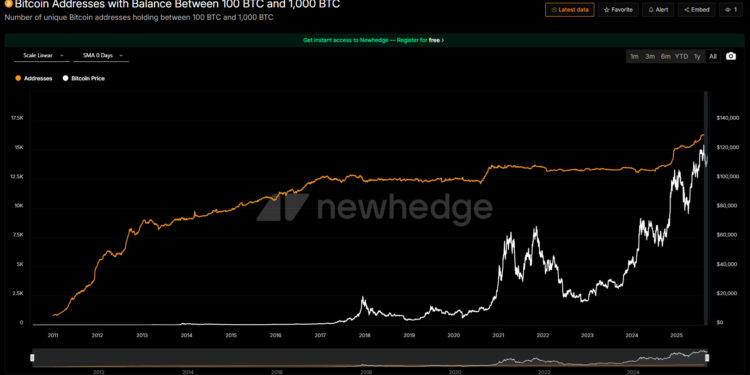Image resolution: width=750 pixels, height=375 pixels.
Task: Select the 1m time range
Action: click(634, 56)
